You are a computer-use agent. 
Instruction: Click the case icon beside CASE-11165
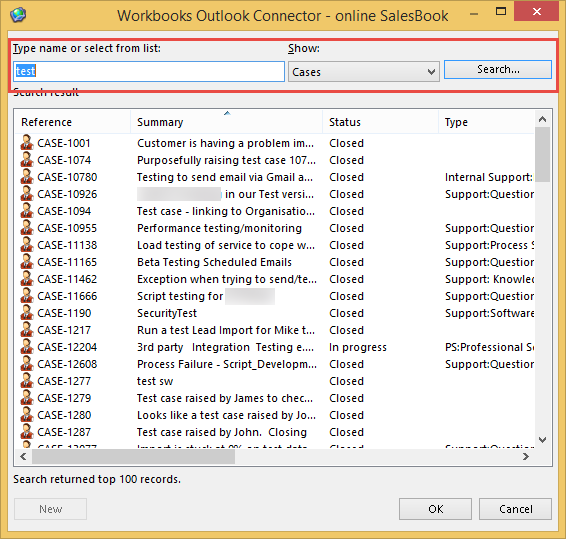27,261
